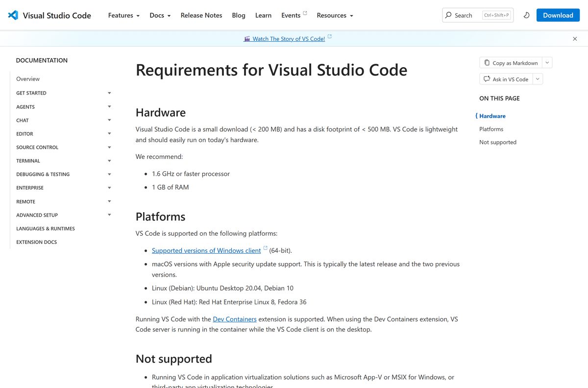Open the Events page
This screenshot has height=388, width=588.
[291, 15]
